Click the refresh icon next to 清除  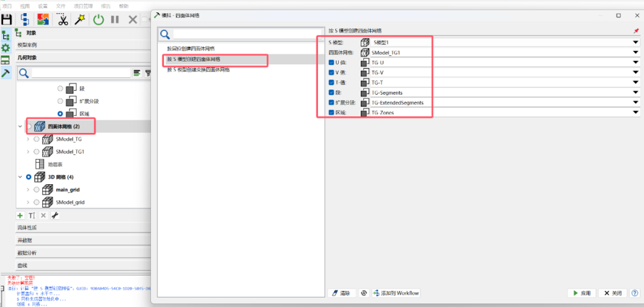pos(363,293)
